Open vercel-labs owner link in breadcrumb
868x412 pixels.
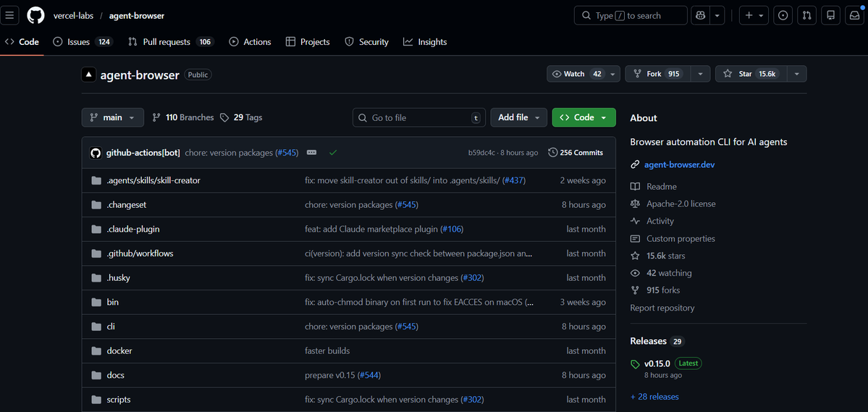click(72, 15)
